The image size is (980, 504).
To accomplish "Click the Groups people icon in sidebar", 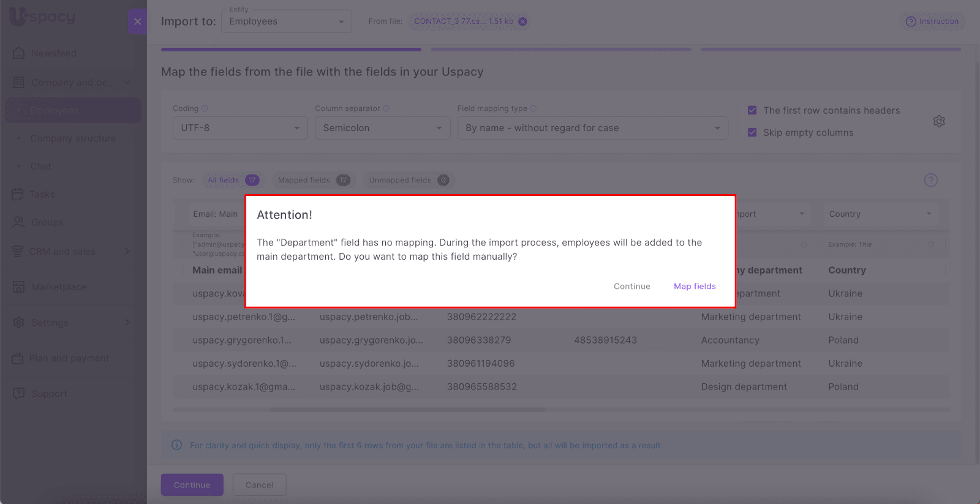I will pos(18,222).
